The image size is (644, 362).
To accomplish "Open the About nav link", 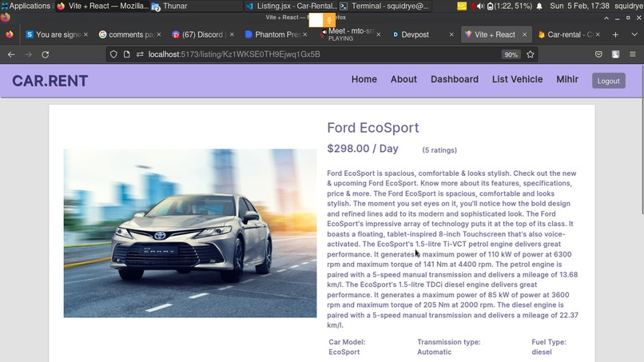I will click(x=403, y=79).
